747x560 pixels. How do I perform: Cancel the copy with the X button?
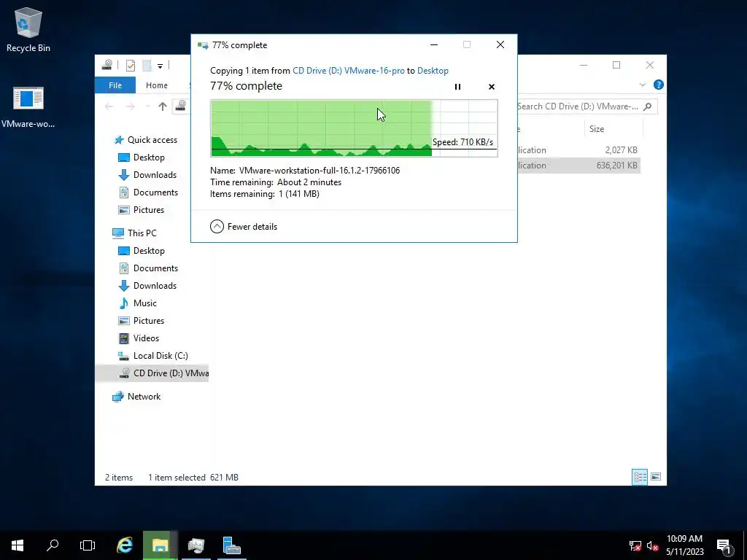click(492, 87)
